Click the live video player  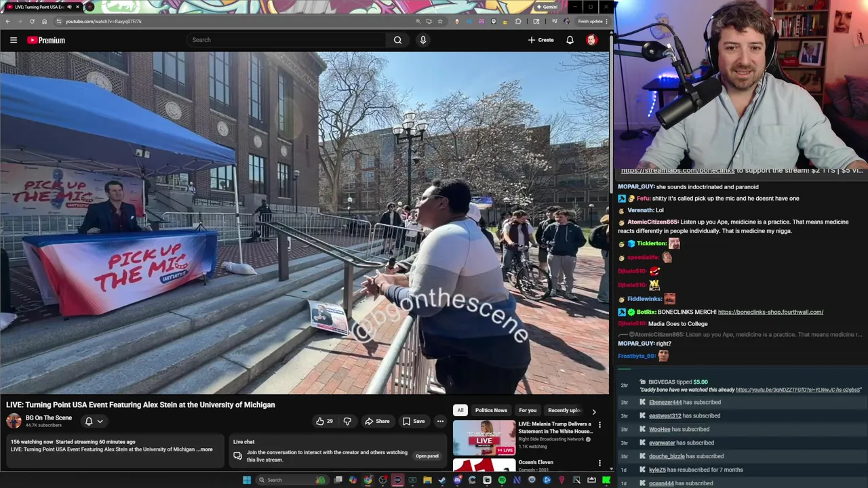[x=304, y=223]
